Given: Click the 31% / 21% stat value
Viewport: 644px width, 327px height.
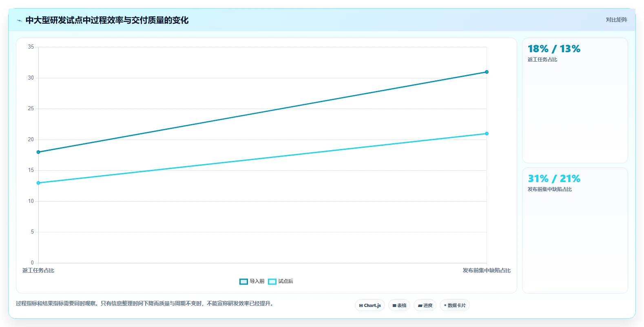Looking at the screenshot, I should [554, 179].
